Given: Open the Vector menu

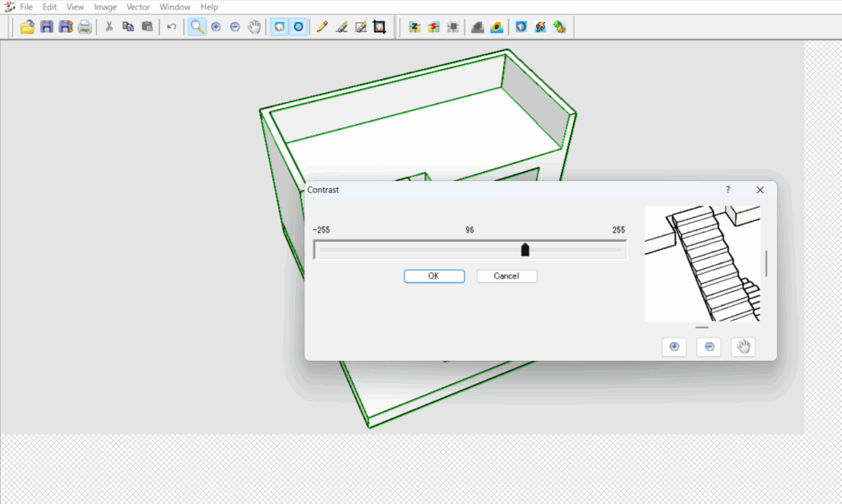Looking at the screenshot, I should click(x=138, y=7).
